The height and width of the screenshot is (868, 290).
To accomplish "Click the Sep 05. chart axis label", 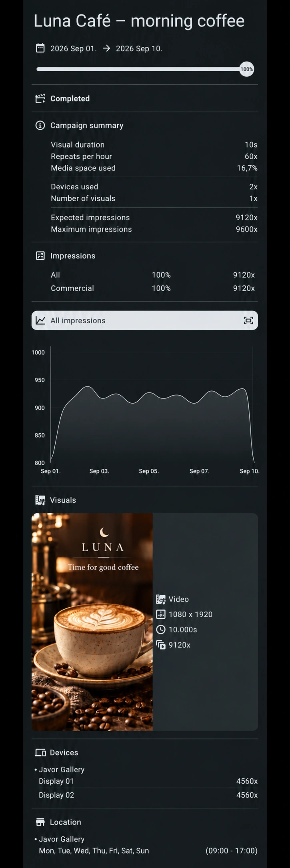I will (149, 471).
